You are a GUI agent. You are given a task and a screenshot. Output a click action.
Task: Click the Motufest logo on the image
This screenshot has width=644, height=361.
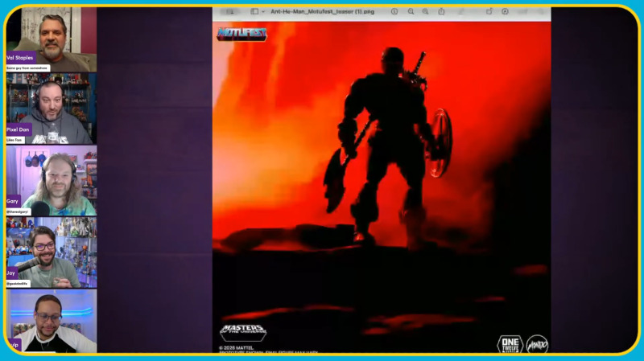(x=242, y=34)
